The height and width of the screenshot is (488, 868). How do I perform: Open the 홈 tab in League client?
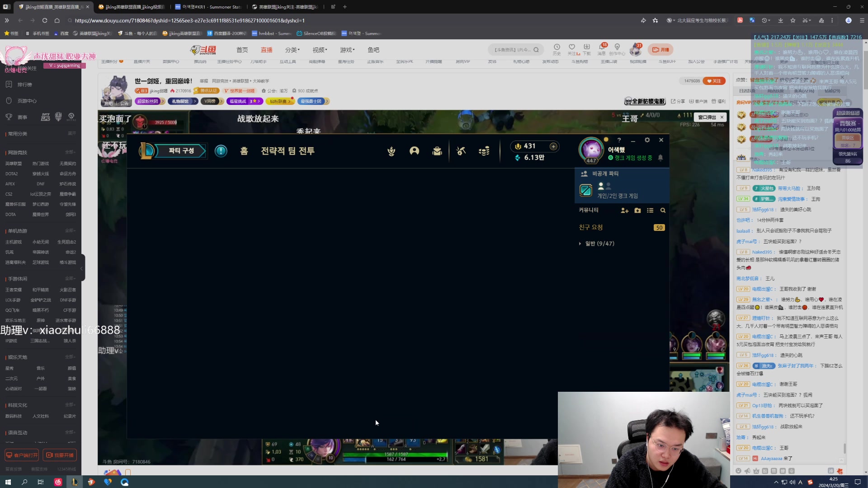pyautogui.click(x=244, y=151)
